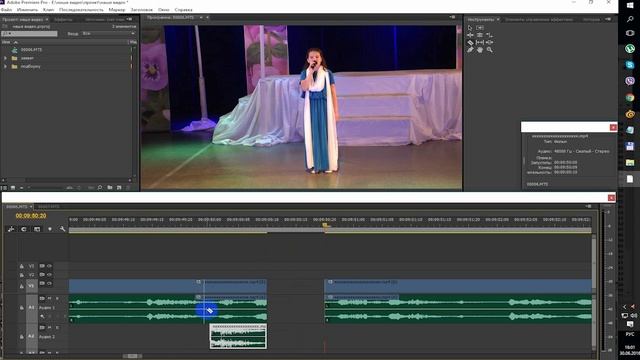Select the Track Select Forward tool
640x360 pixels.
pyautogui.click(x=480, y=28)
